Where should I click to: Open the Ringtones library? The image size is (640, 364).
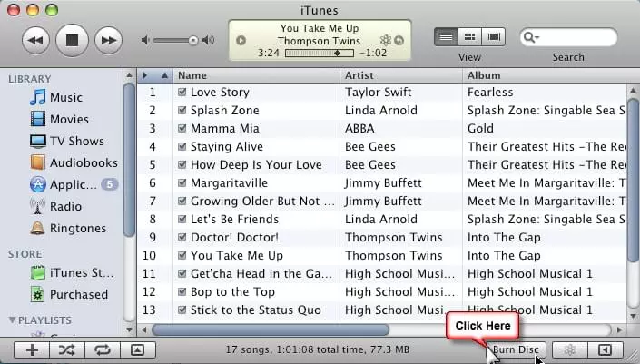(68, 229)
